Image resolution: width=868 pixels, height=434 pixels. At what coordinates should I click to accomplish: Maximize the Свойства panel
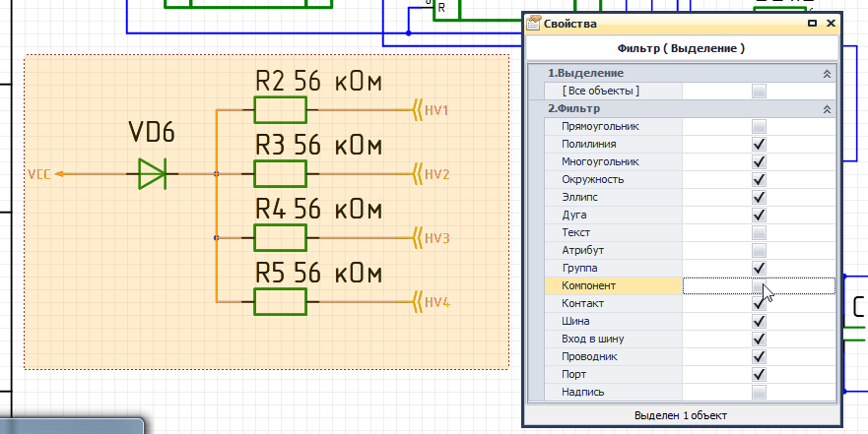[812, 23]
